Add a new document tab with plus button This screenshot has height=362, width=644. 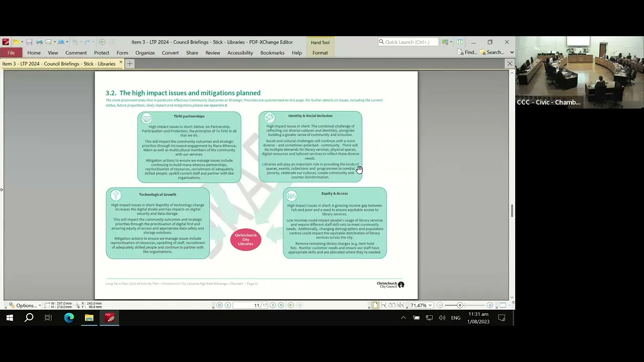130,64
